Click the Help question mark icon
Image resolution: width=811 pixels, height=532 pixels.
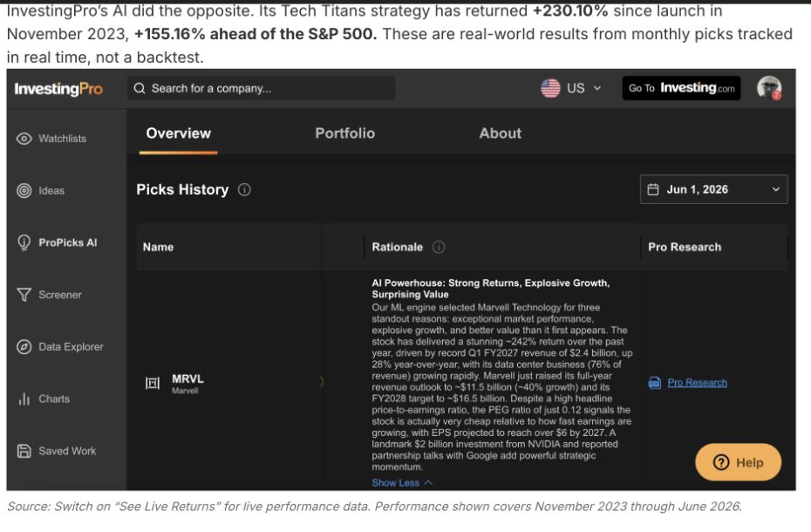pos(721,462)
